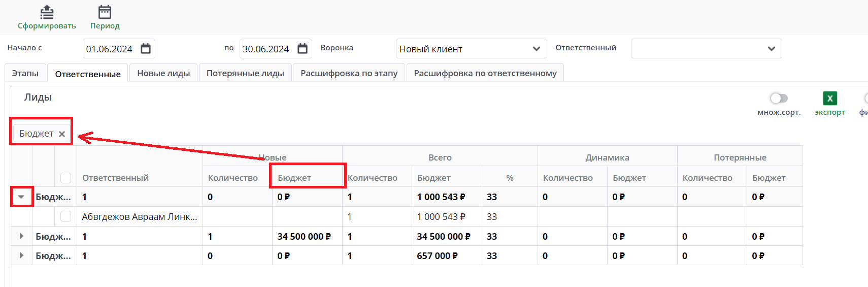This screenshot has height=287, width=868.
Task: Expand the 34 500 000 ₽ group row
Action: click(21, 236)
